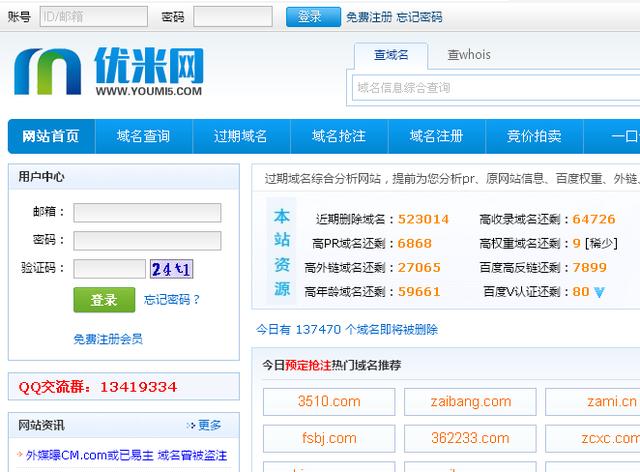Click the blue down arrow beside 百度V认证还剩
The image size is (640, 472).
[599, 292]
